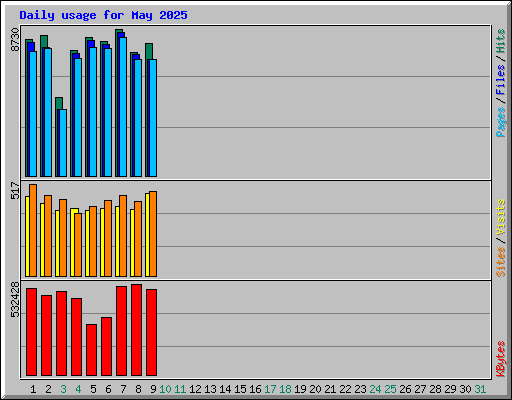The width and height of the screenshot is (512, 400).
Task: Click green day label 3
Action: (x=63, y=389)
